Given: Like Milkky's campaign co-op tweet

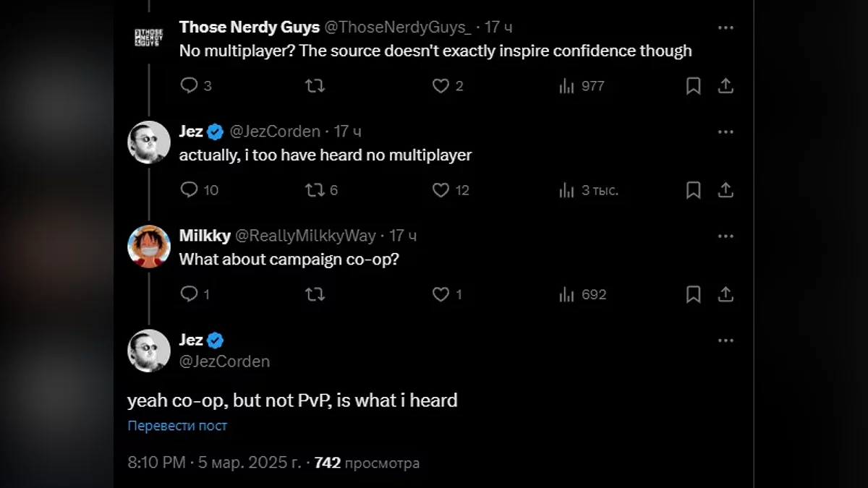Looking at the screenshot, I should [441, 294].
